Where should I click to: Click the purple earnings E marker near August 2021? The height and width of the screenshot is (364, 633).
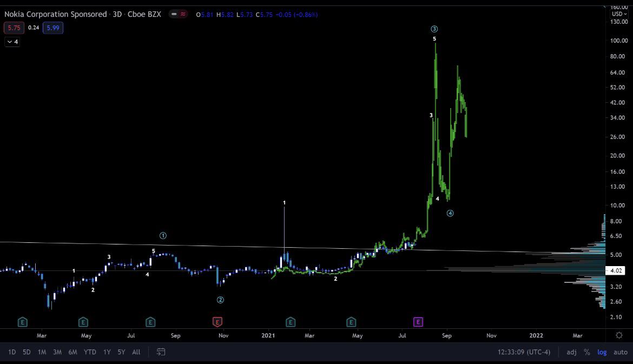(418, 322)
